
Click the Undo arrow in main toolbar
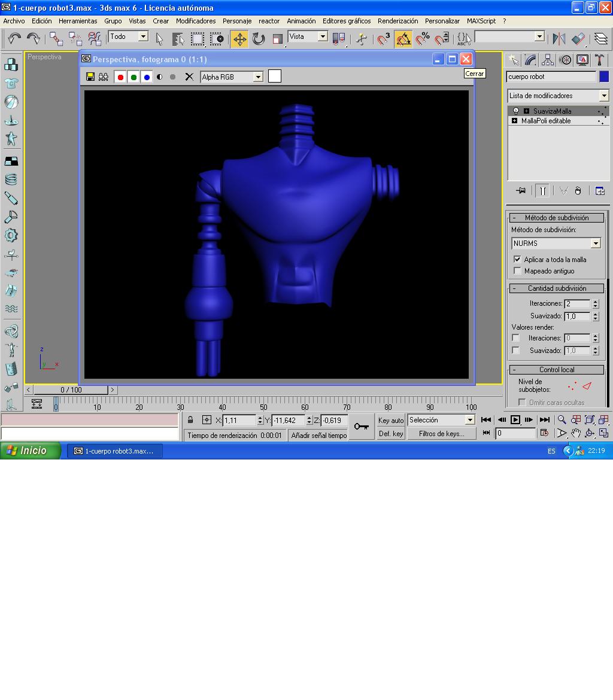point(14,39)
